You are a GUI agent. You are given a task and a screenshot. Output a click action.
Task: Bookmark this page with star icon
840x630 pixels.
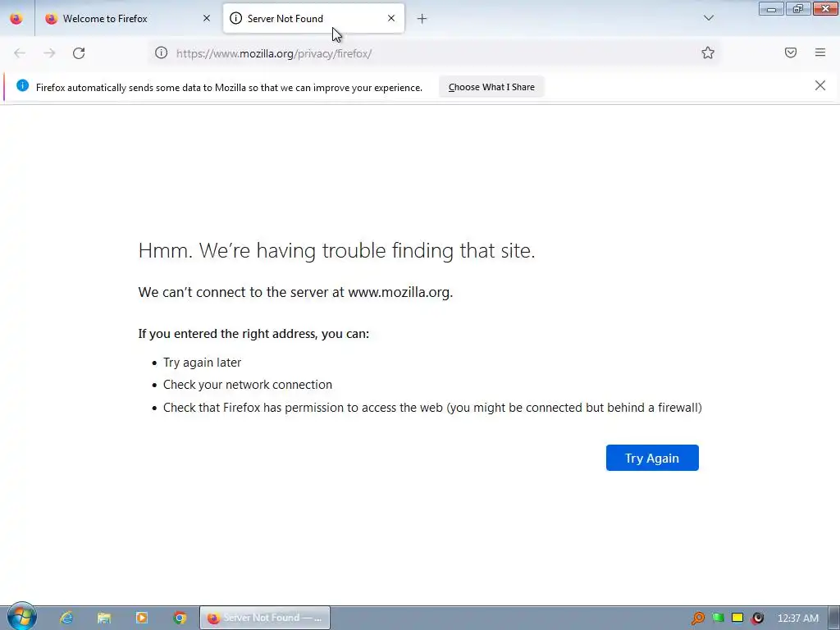[x=708, y=52]
